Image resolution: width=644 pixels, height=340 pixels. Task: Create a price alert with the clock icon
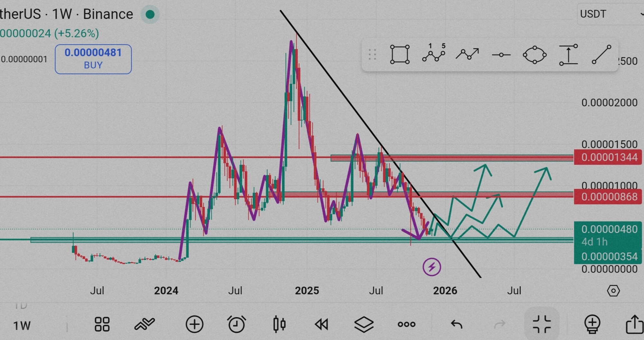pyautogui.click(x=236, y=324)
